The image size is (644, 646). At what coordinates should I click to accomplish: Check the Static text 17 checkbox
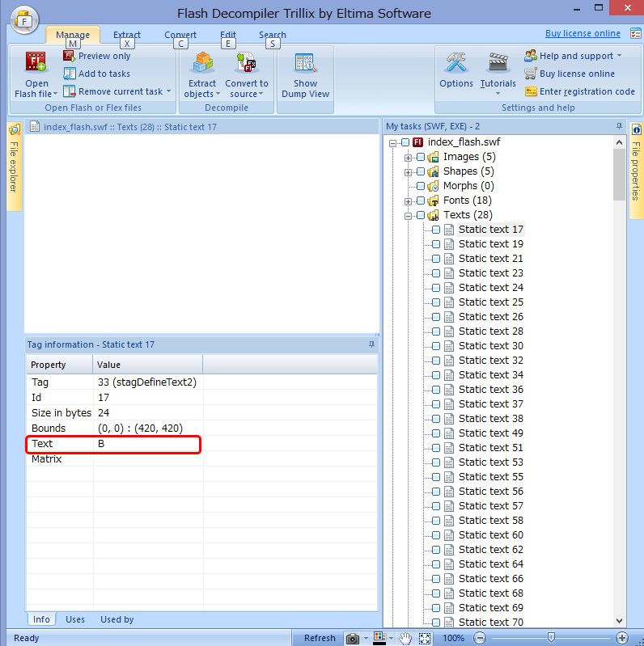(436, 230)
